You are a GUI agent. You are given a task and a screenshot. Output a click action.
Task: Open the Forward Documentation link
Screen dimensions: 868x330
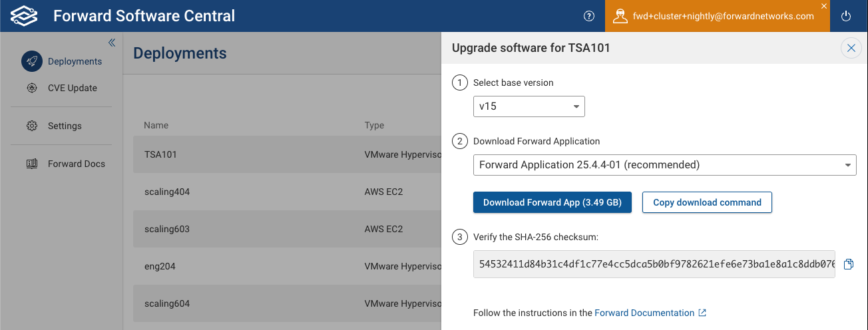[644, 313]
